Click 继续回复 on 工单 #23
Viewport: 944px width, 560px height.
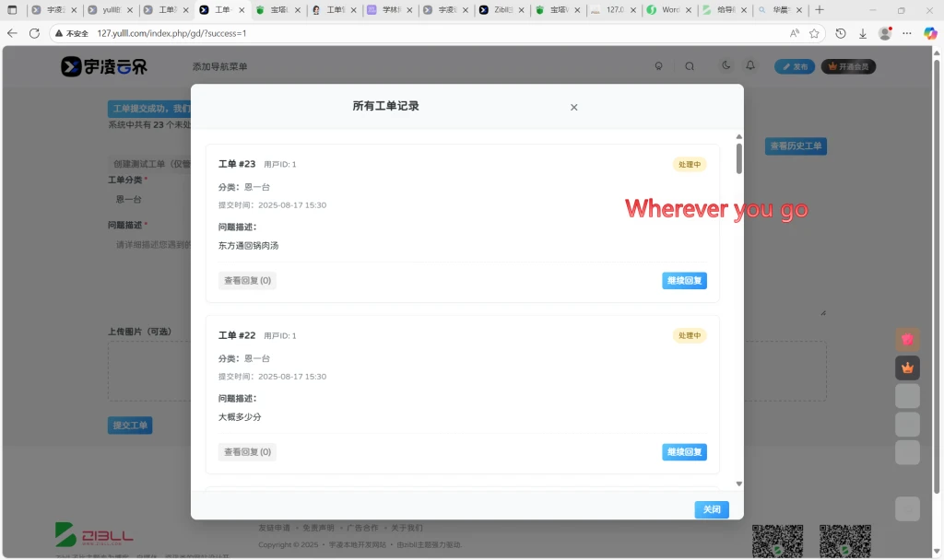tap(684, 280)
